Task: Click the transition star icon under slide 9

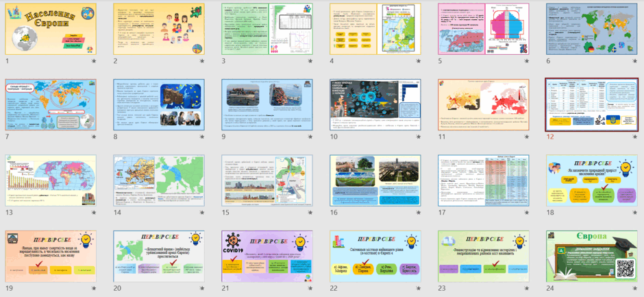Action: click(x=310, y=136)
